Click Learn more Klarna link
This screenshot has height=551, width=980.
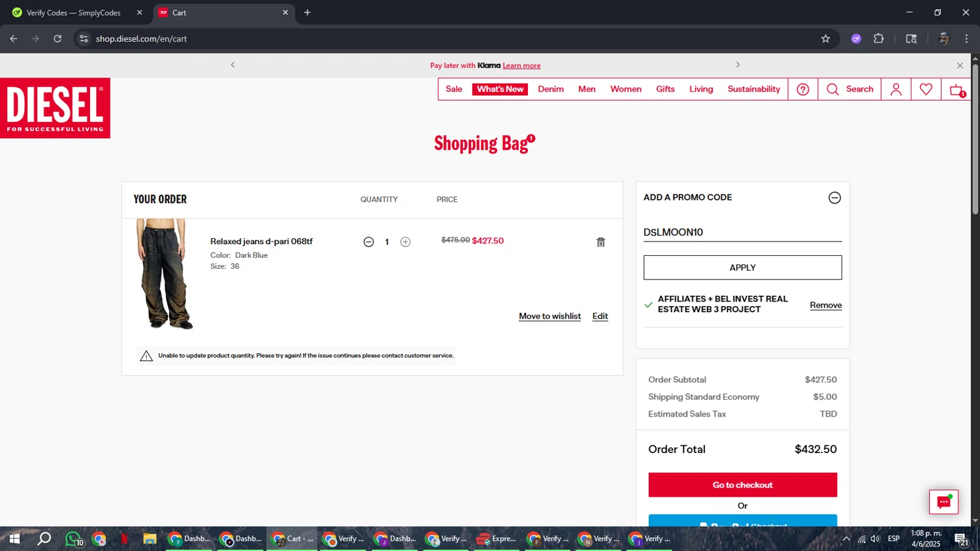pyautogui.click(x=521, y=65)
